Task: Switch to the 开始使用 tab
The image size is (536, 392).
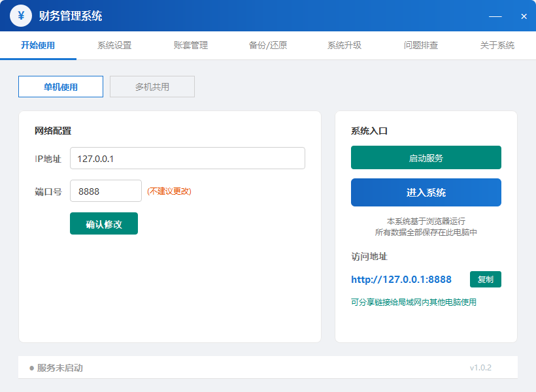Action: click(x=38, y=45)
